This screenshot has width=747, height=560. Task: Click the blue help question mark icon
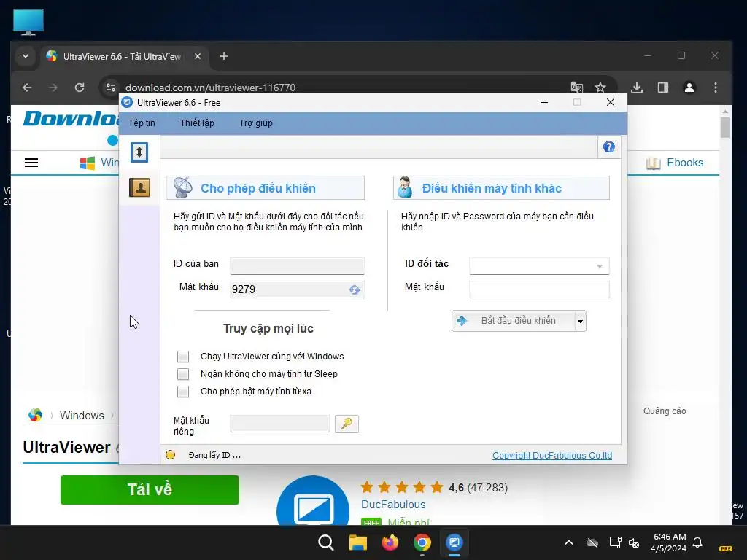coord(609,147)
